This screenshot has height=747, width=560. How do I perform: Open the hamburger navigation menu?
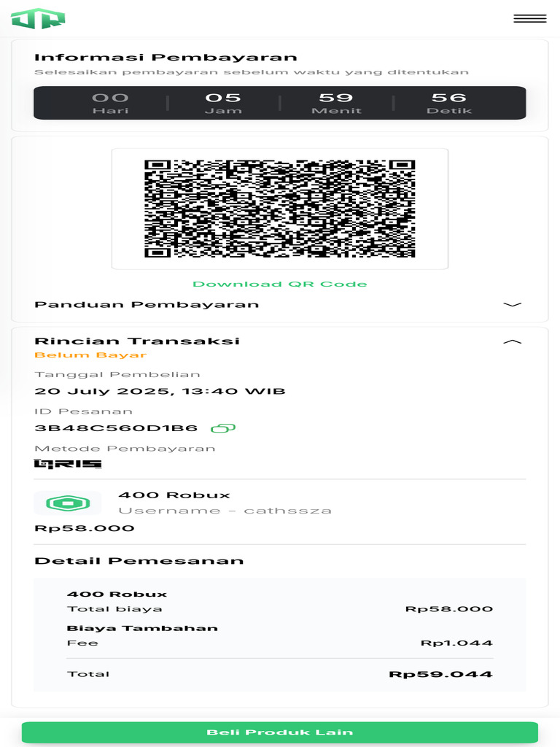(529, 19)
